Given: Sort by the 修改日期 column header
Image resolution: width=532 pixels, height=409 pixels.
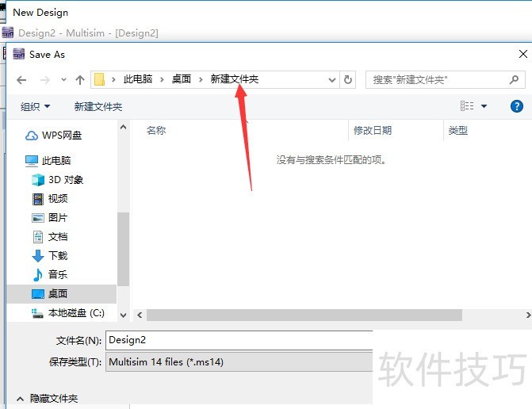Looking at the screenshot, I should point(373,130).
